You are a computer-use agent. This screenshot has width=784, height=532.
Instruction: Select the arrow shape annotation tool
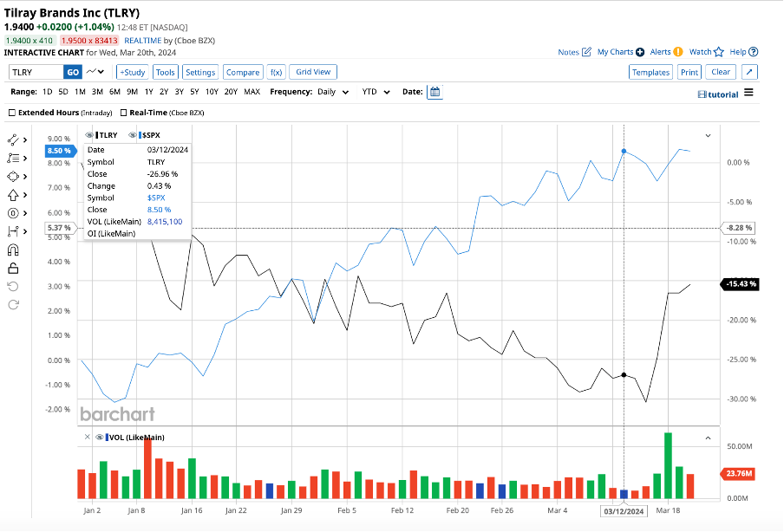pos(13,195)
